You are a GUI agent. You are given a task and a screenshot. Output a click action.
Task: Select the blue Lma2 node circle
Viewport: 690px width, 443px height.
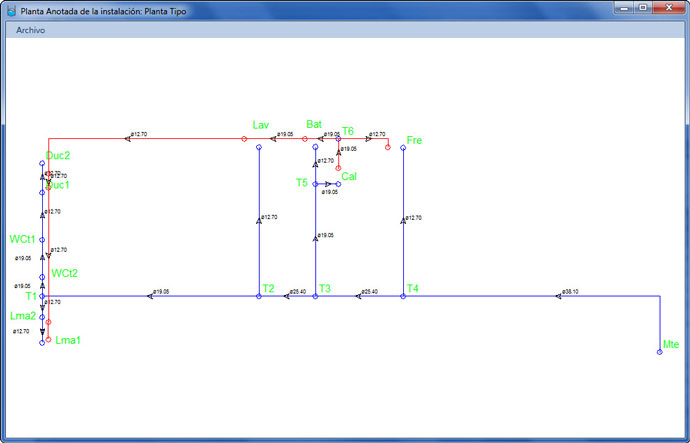(x=42, y=316)
